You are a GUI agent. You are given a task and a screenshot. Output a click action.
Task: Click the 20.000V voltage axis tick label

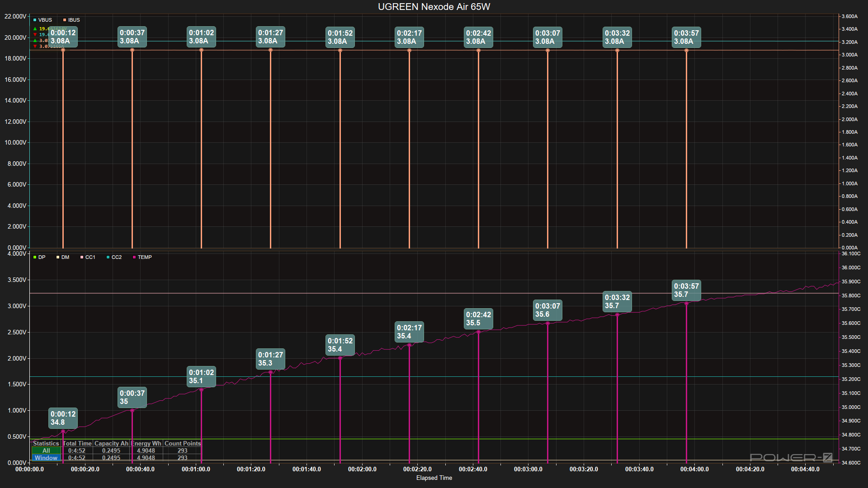pos(15,38)
